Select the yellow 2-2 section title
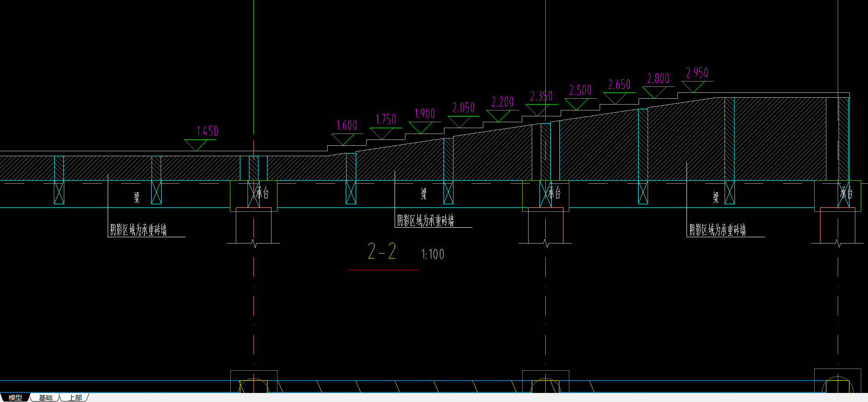 click(382, 251)
